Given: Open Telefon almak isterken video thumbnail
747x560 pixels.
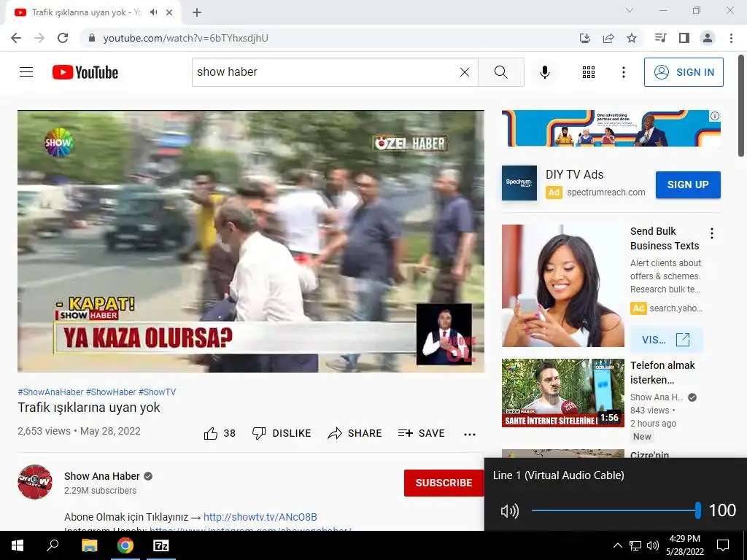Looking at the screenshot, I should (562, 393).
